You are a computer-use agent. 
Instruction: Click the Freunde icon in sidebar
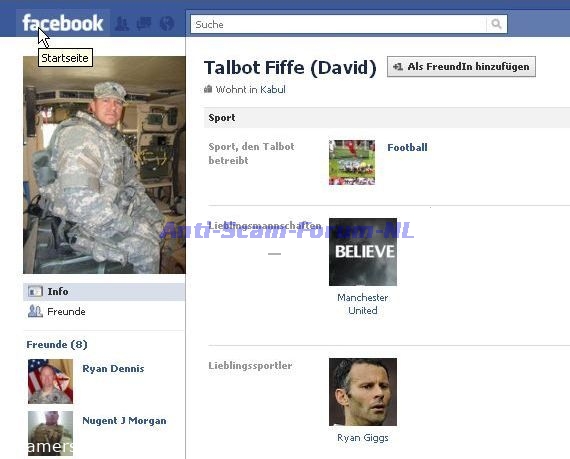click(35, 311)
